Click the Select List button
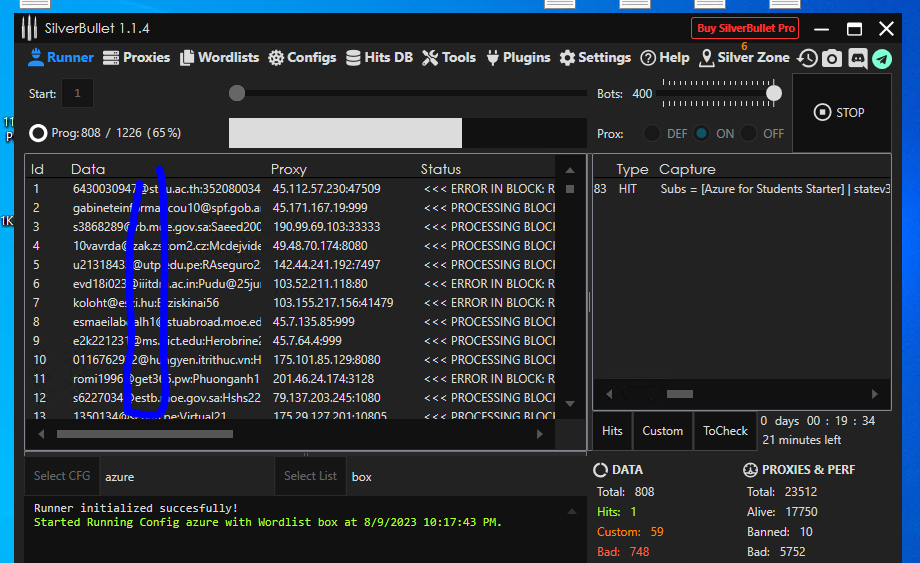This screenshot has height=563, width=920. click(310, 476)
